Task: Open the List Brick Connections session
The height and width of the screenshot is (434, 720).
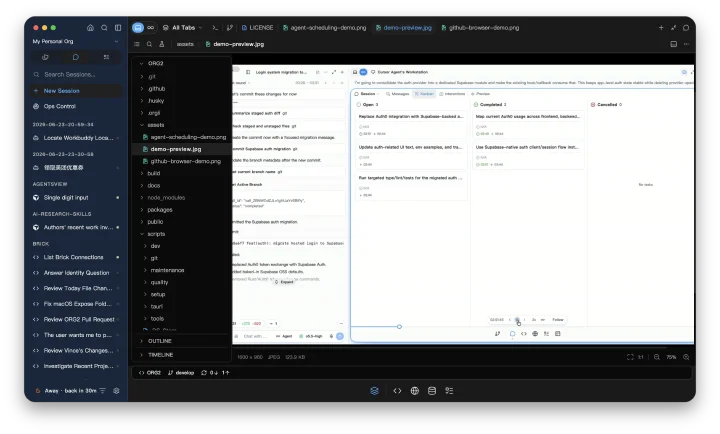Action: (76, 257)
